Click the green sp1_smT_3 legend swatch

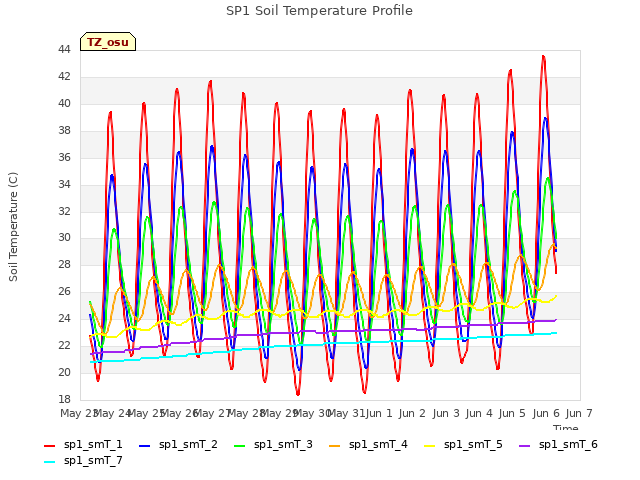(240, 446)
